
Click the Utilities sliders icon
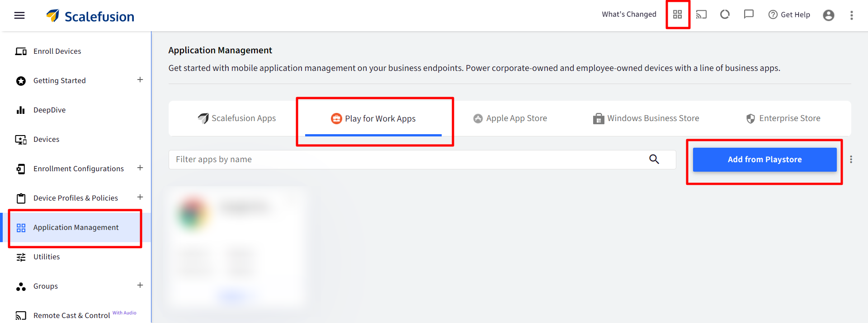tap(21, 257)
